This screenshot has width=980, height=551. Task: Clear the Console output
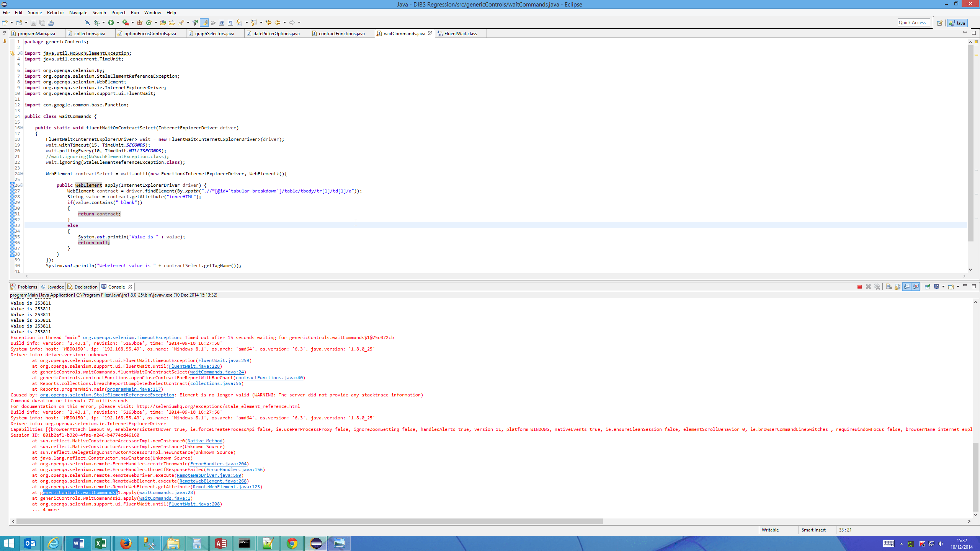pyautogui.click(x=889, y=287)
